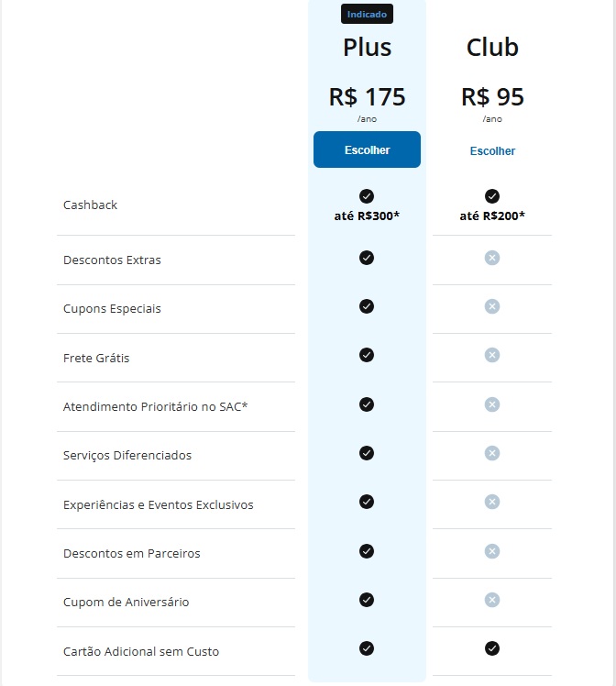Click the Club checkmark for Cartão Adicional
Screen dimensions: 616x686
[x=492, y=648]
